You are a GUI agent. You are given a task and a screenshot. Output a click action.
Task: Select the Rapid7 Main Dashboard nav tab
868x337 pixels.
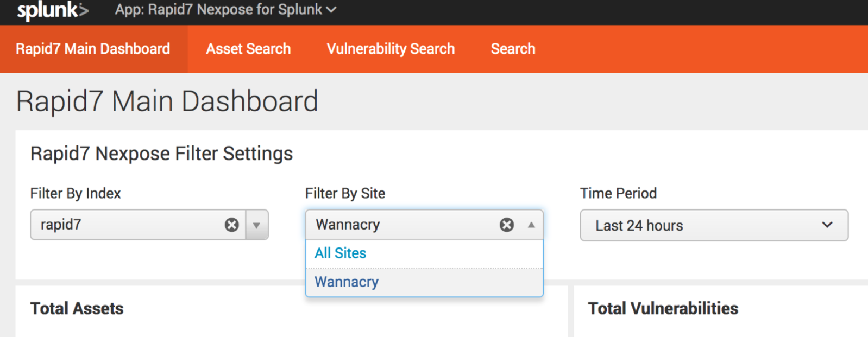(x=93, y=49)
